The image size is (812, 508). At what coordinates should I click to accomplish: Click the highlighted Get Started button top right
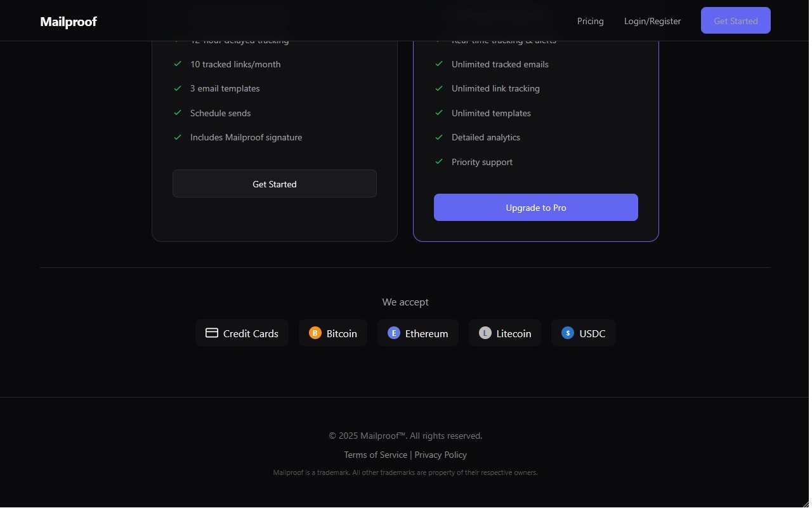coord(735,20)
